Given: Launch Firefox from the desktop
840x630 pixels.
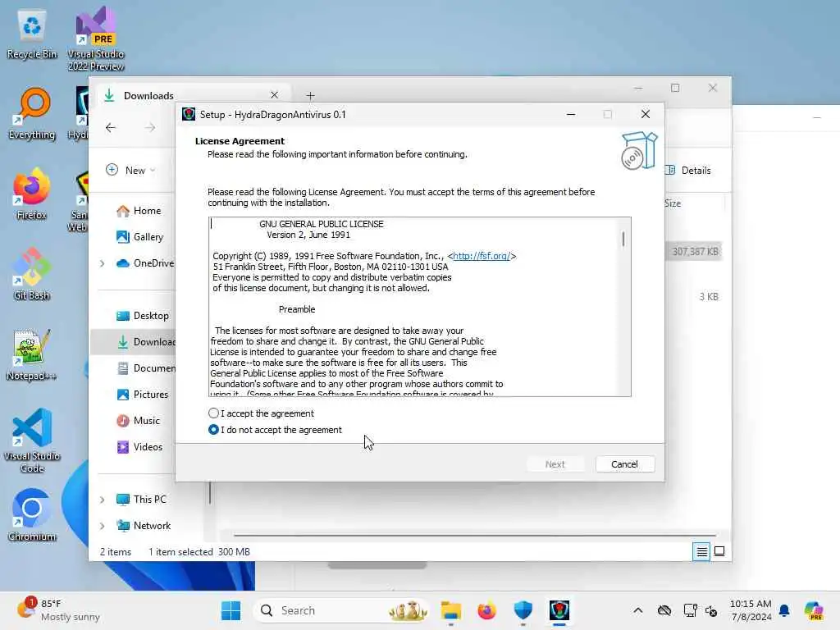Looking at the screenshot, I should 32,194.
